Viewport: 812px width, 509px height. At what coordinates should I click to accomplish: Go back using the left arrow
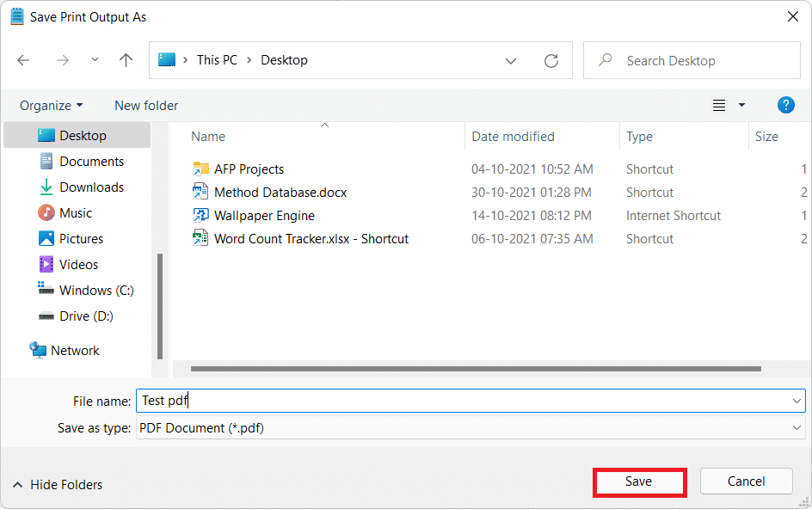point(23,60)
